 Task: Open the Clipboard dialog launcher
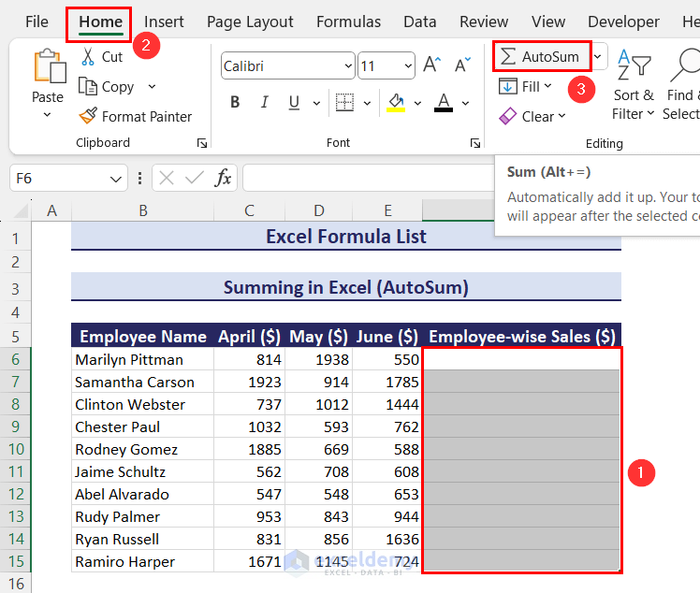coord(202,143)
